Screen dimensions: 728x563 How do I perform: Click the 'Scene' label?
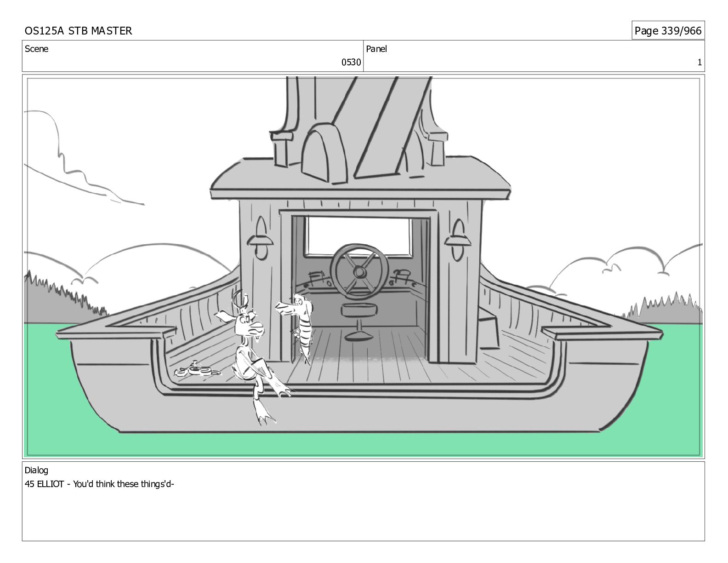click(x=36, y=49)
